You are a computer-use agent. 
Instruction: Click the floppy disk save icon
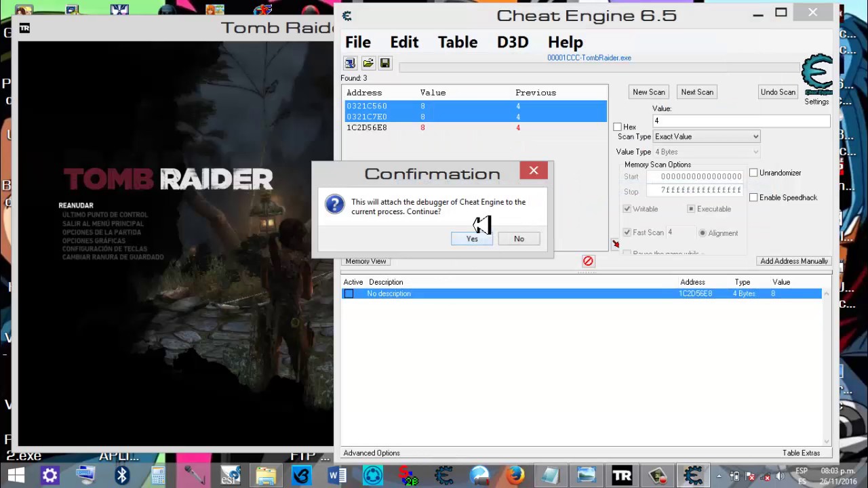(384, 63)
